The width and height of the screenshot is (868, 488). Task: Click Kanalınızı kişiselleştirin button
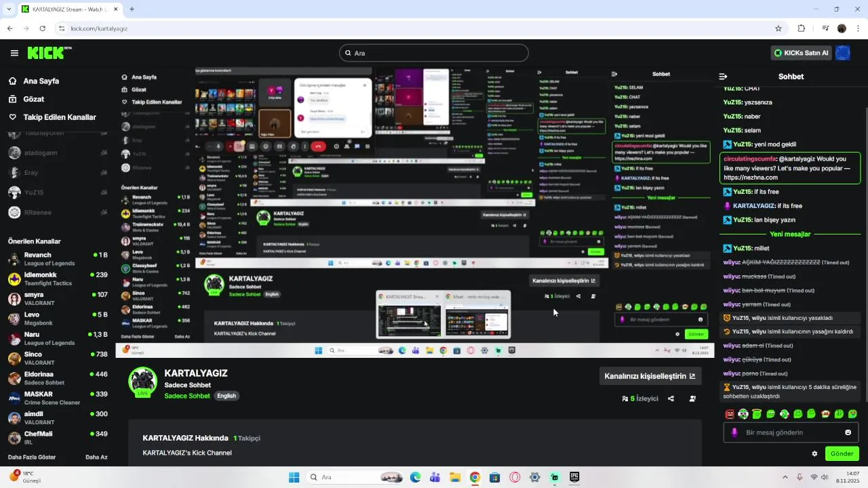pos(650,376)
